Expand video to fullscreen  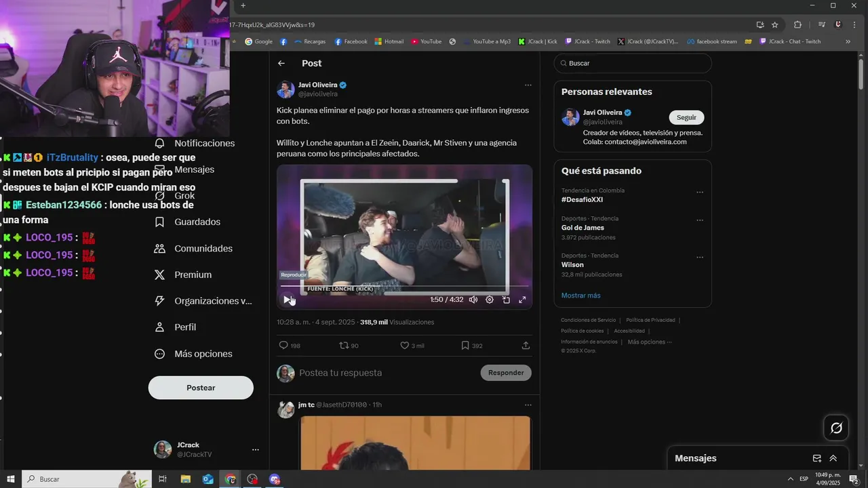click(522, 300)
